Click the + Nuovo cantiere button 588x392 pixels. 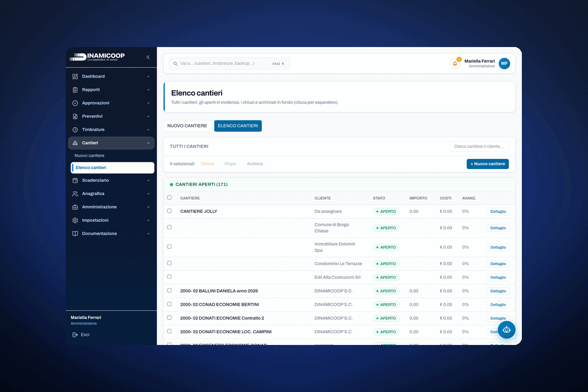point(488,164)
